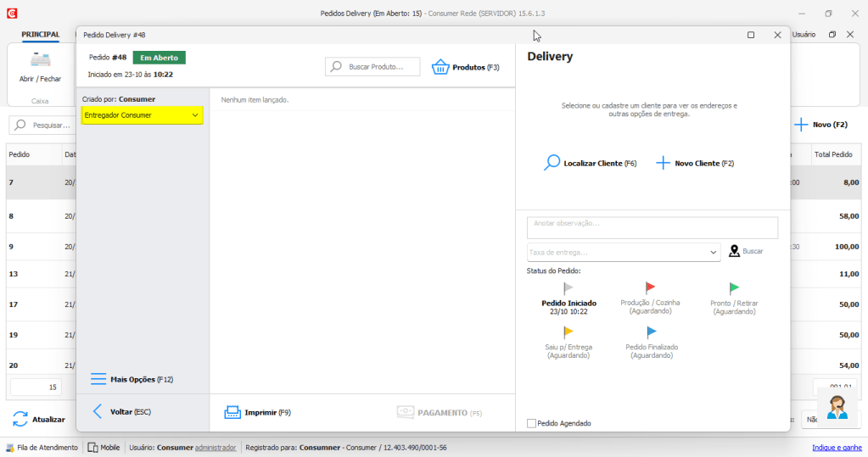868x457 pixels.
Task: Click the Indique e ganhe link
Action: tap(837, 448)
